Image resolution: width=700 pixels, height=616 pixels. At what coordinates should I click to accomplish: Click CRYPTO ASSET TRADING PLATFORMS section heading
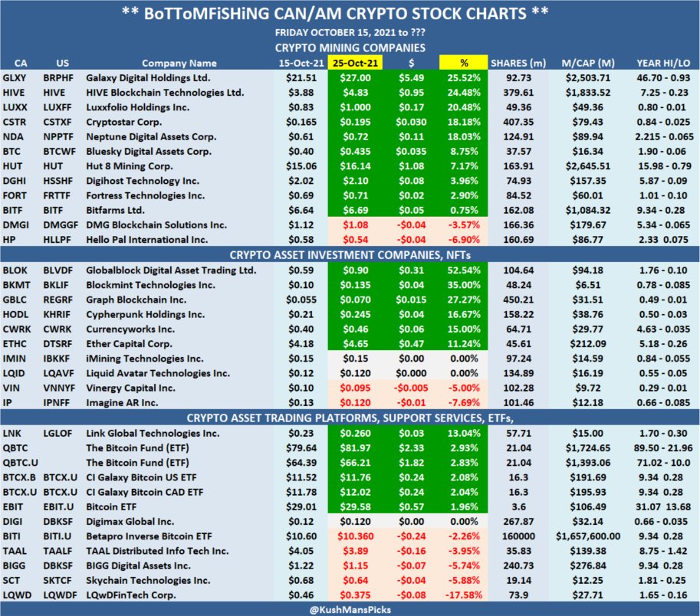tap(350, 418)
